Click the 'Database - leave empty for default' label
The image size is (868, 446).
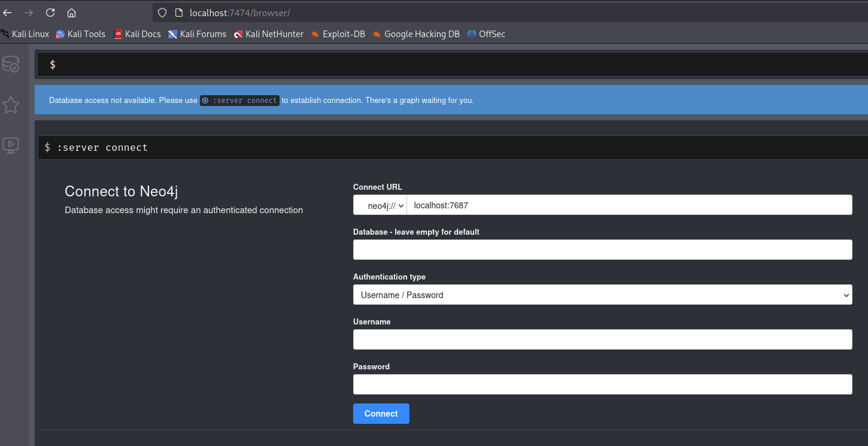[x=416, y=232]
